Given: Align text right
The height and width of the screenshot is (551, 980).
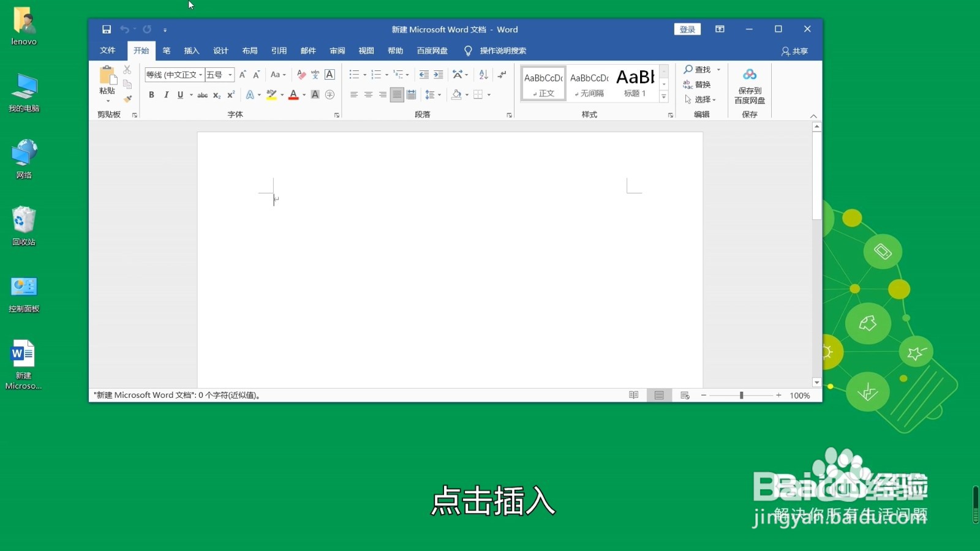Looking at the screenshot, I should [x=383, y=95].
